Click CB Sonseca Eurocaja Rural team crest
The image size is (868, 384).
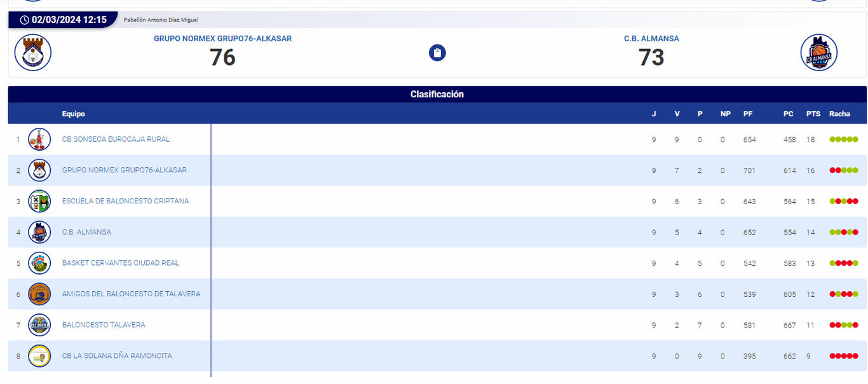pyautogui.click(x=39, y=139)
